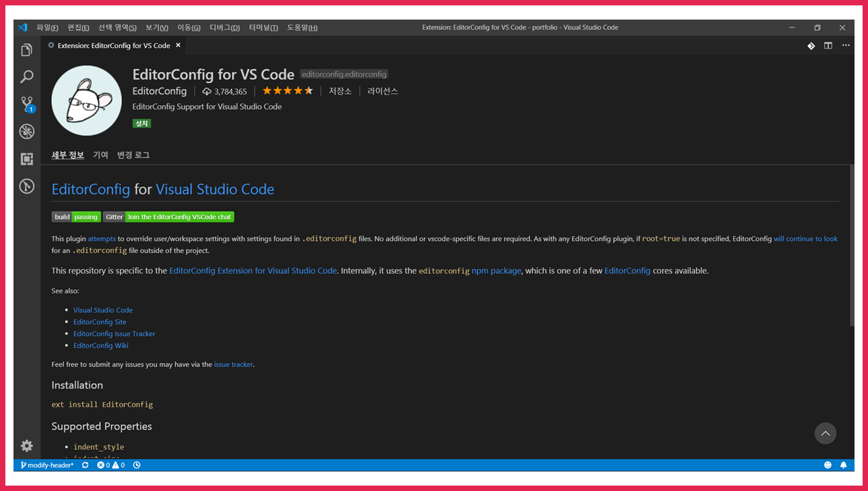
Task: Open the 터미널 menu
Action: 263,28
